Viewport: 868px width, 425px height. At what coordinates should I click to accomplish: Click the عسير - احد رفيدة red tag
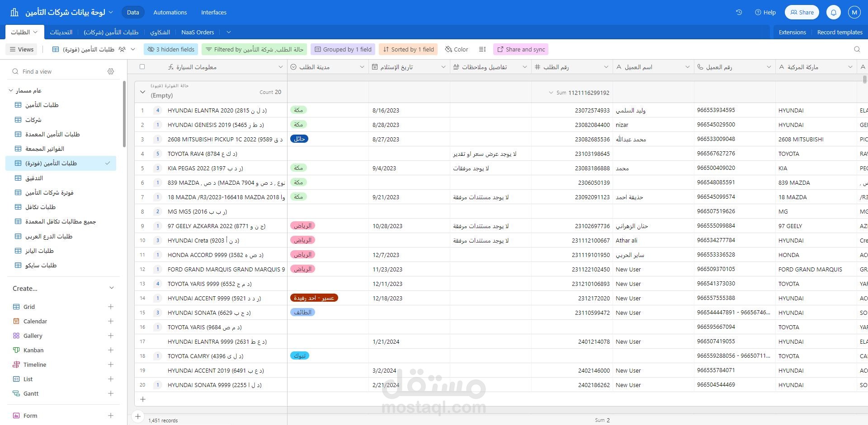pyautogui.click(x=314, y=298)
